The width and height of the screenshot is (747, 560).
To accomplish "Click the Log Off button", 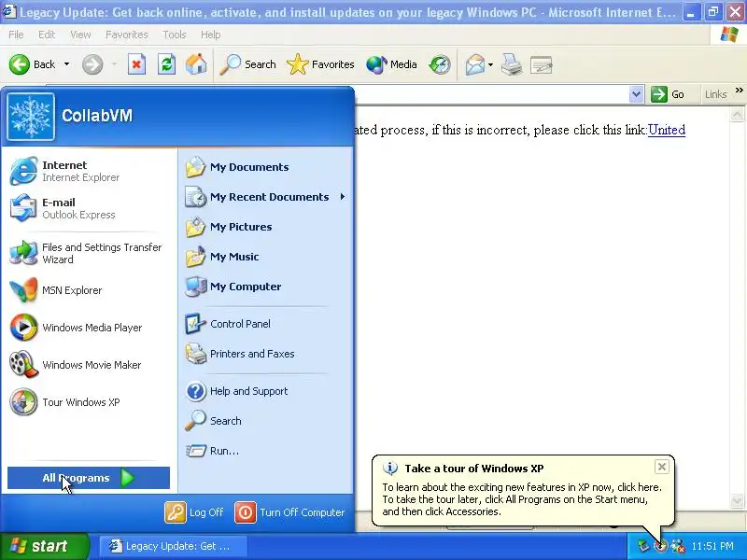I will [x=194, y=512].
